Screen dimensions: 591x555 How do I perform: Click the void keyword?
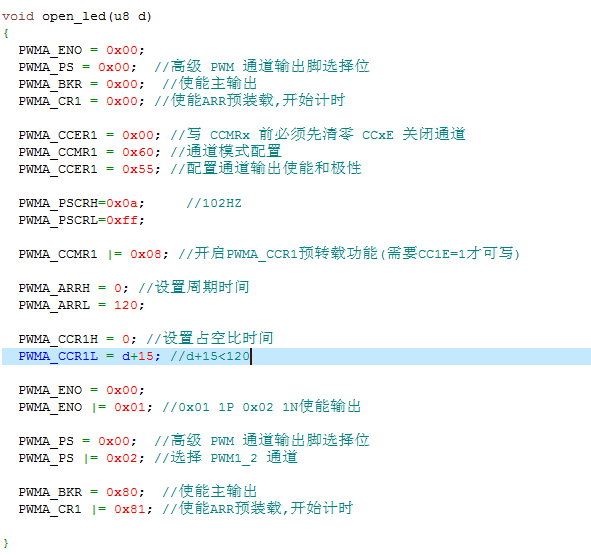click(x=18, y=17)
